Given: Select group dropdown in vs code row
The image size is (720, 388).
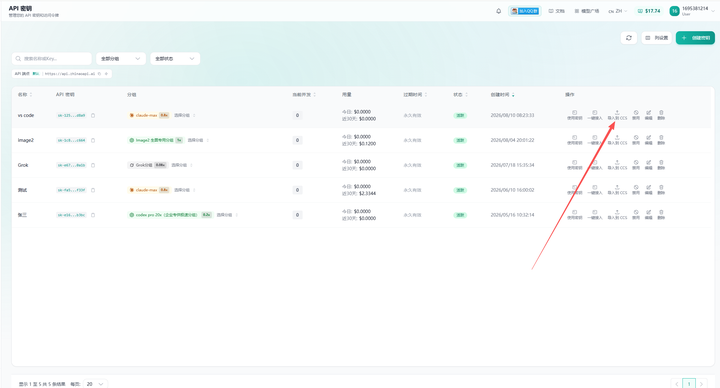Looking at the screenshot, I should 184,116.
